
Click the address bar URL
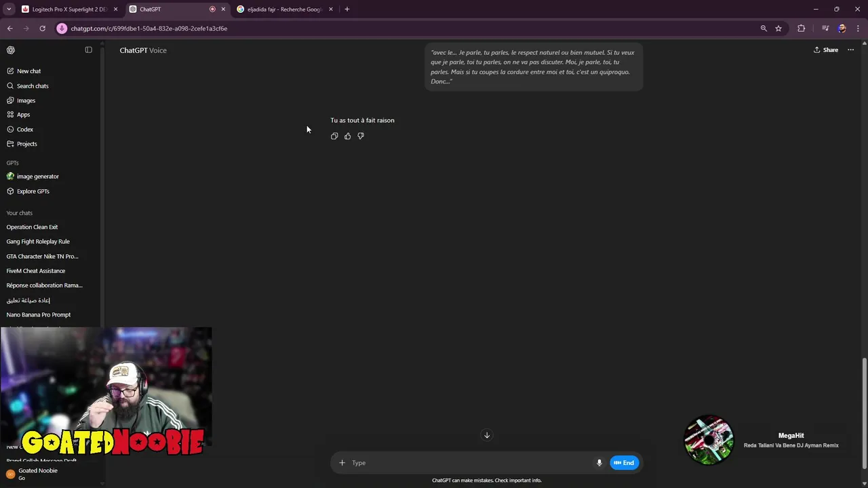149,28
